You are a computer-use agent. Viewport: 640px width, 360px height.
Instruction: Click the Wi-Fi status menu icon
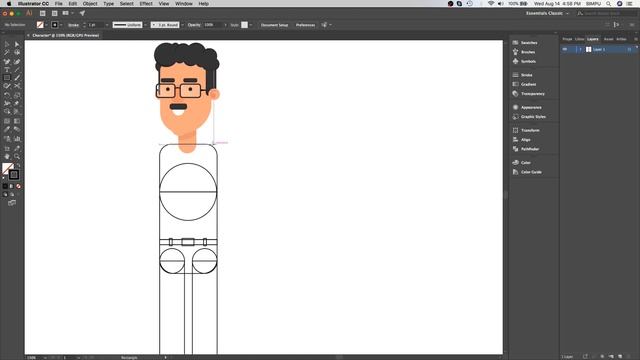tap(491, 4)
